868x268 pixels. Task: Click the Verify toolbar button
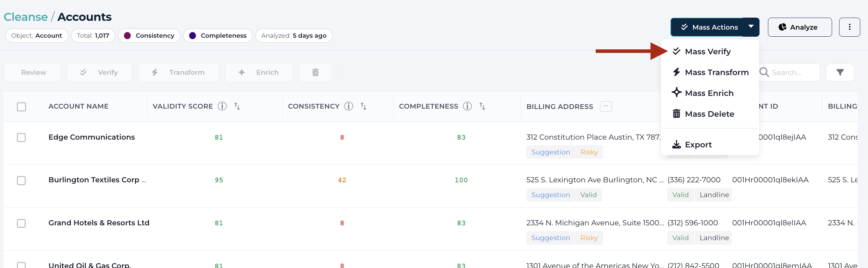pyautogui.click(x=99, y=72)
